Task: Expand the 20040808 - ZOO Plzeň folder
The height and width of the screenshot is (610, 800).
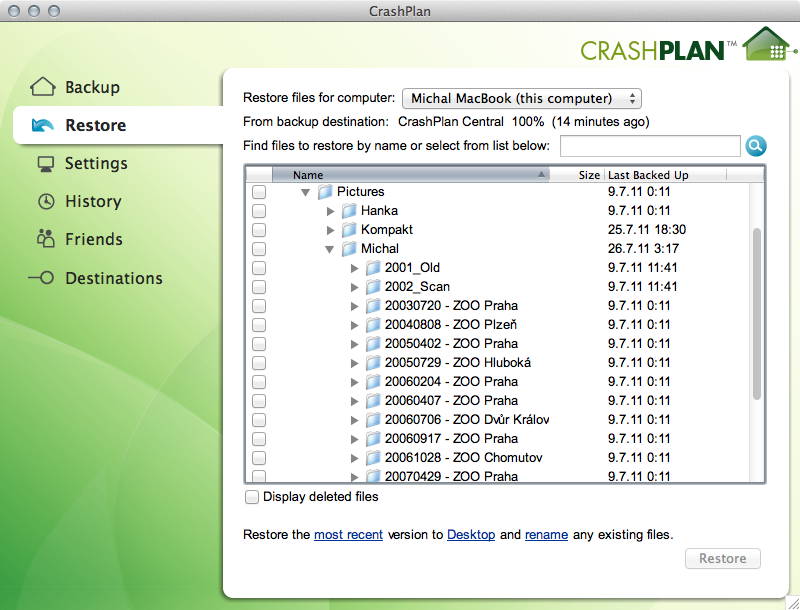Action: pos(354,325)
